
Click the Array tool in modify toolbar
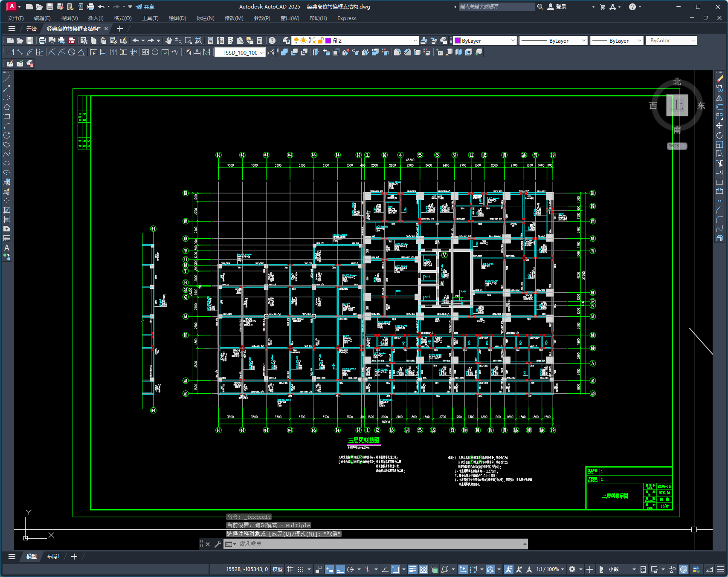[x=719, y=116]
